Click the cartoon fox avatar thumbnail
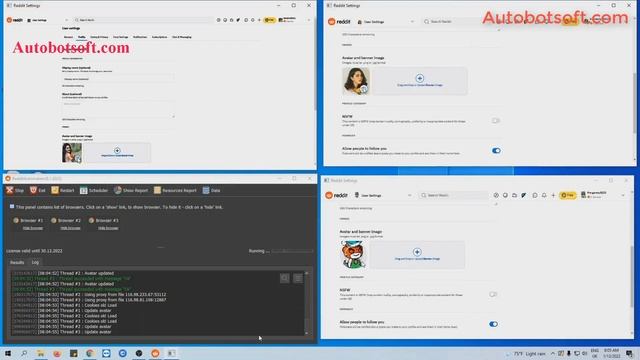This screenshot has height=360, width=640. (353, 254)
